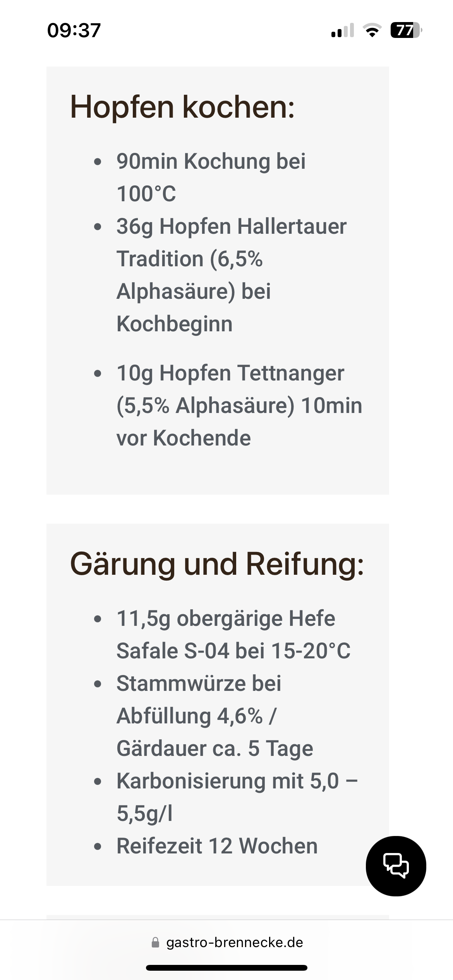Tap the bullet before "10g Hopfen Tettnanger"

coord(98,373)
